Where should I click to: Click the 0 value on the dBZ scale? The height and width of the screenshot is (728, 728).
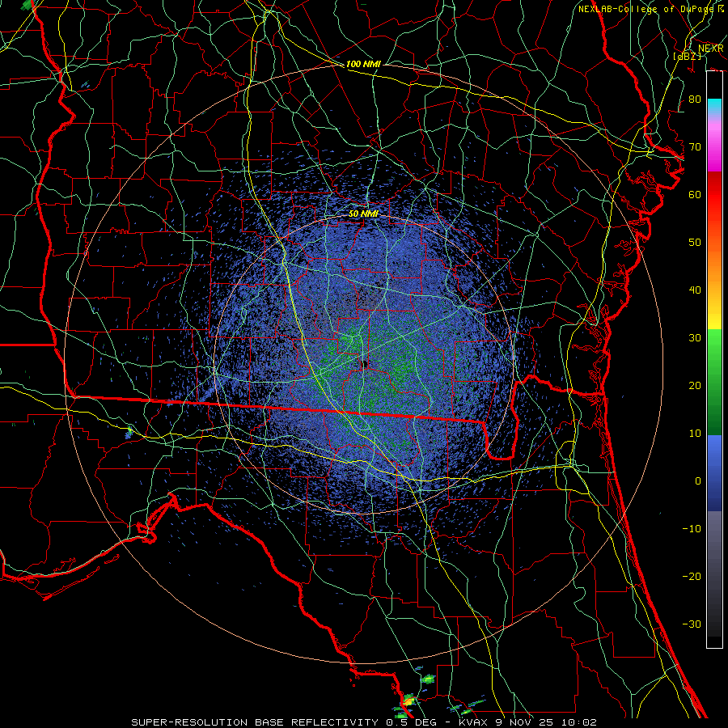click(x=698, y=481)
